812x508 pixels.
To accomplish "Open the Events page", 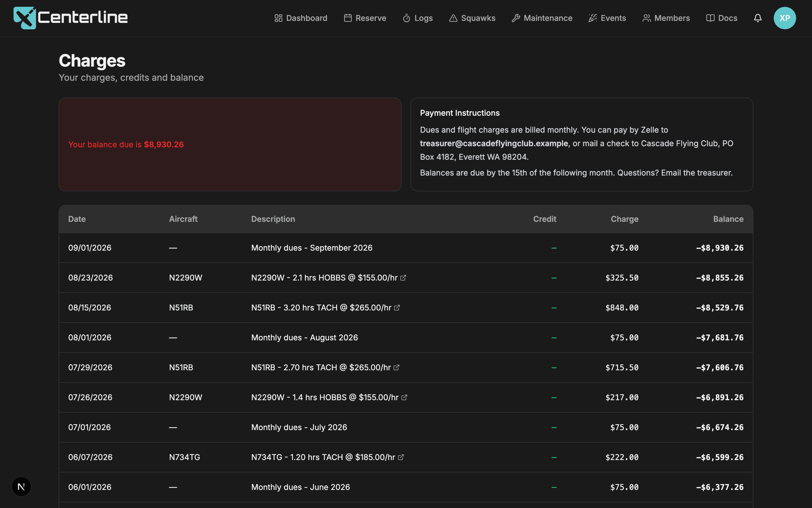I will tap(607, 18).
